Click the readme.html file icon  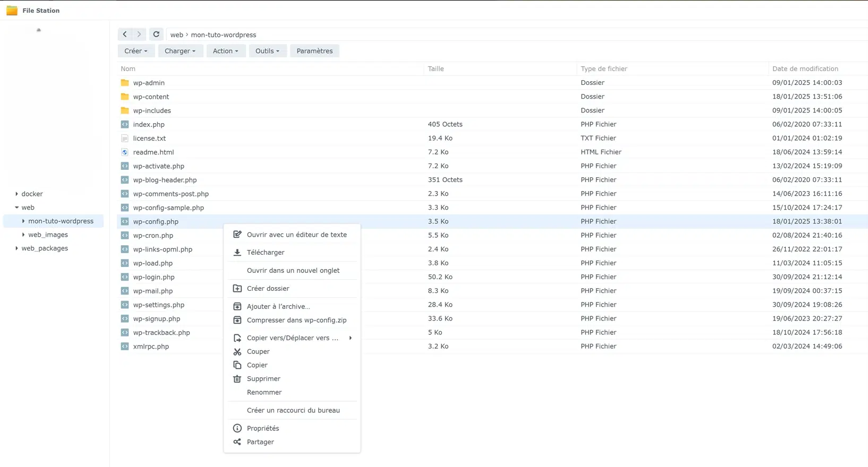coord(125,152)
